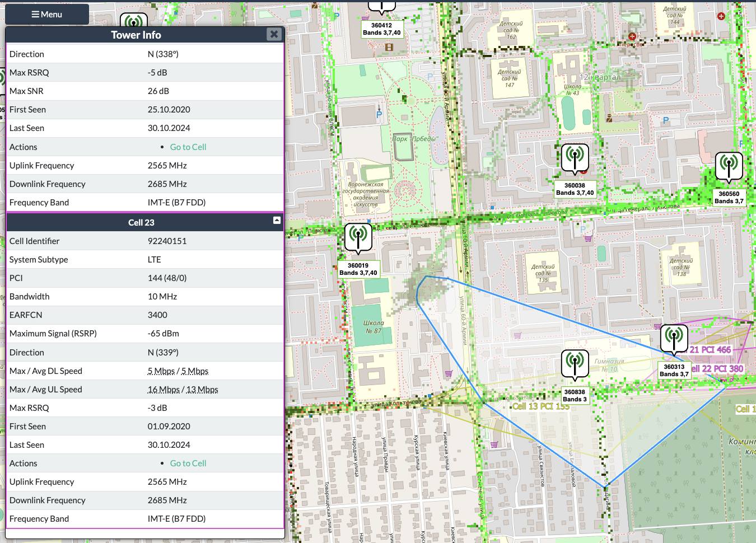This screenshot has height=543, width=756.
Task: Open Go to Cell in the Cell 23 section
Action: coord(188,463)
